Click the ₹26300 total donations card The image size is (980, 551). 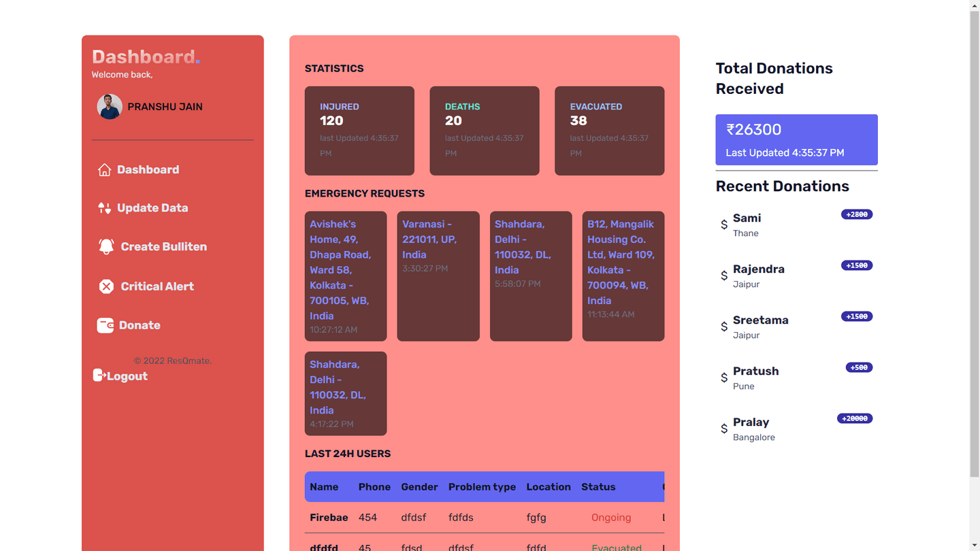[x=797, y=139]
